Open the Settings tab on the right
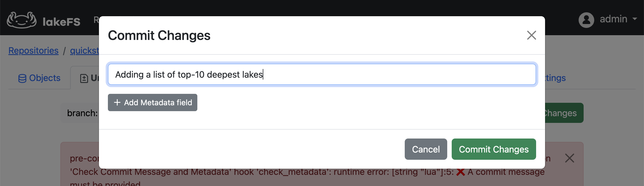Image resolution: width=644 pixels, height=186 pixels. [x=555, y=78]
